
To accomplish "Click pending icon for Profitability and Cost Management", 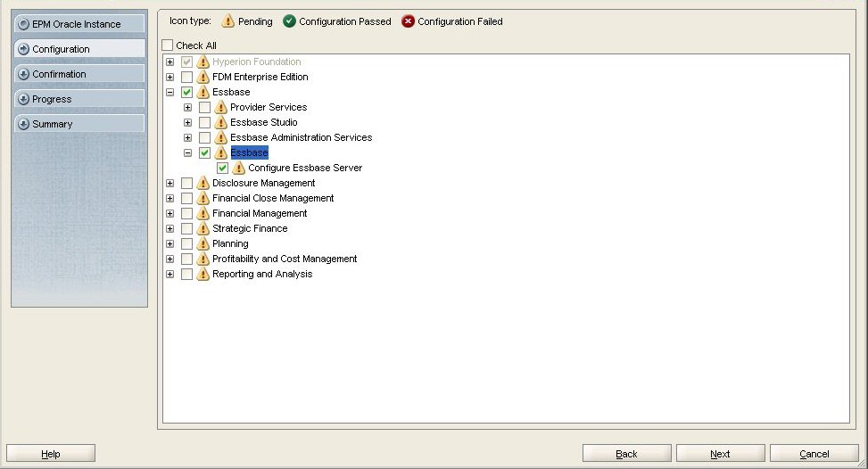I will coord(203,259).
